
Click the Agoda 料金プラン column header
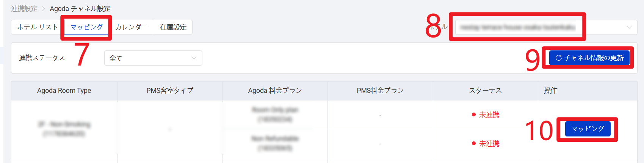pyautogui.click(x=275, y=91)
